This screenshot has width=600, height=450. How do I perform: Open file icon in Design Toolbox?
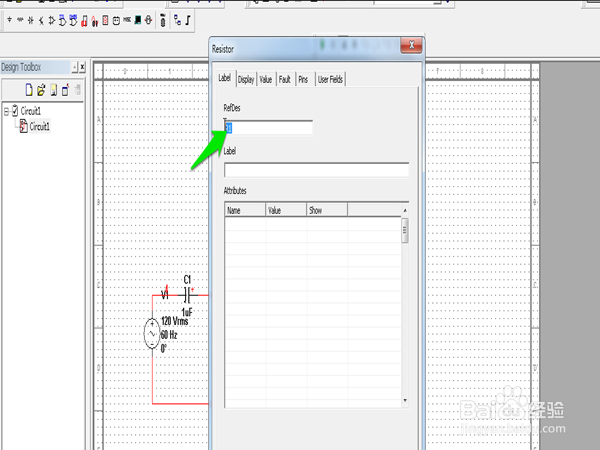pos(41,90)
